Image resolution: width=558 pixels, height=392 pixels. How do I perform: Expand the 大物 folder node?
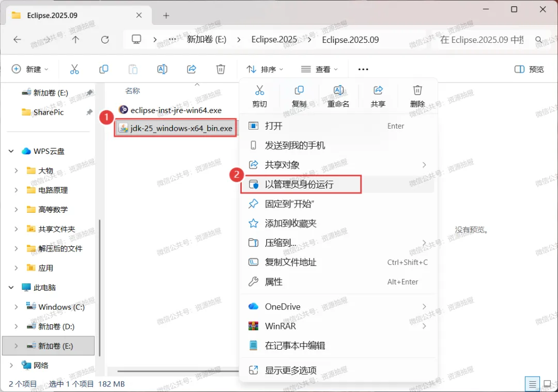click(x=16, y=171)
